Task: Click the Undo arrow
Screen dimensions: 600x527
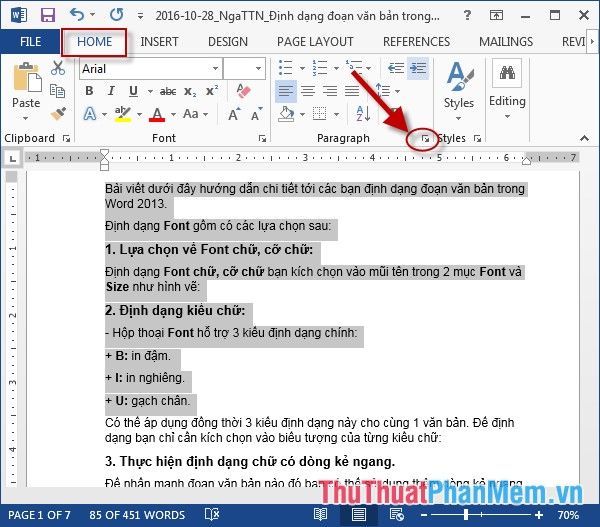Action: [x=79, y=15]
